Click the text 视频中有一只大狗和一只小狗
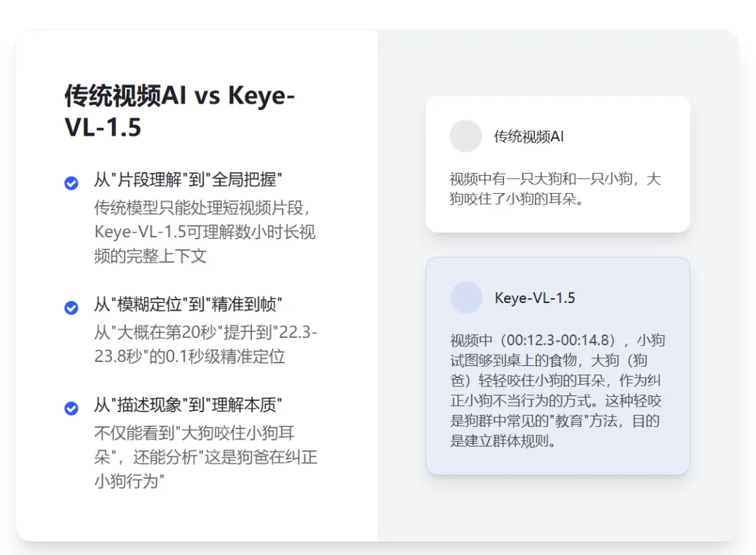The width and height of the screenshot is (756, 555). (x=555, y=188)
